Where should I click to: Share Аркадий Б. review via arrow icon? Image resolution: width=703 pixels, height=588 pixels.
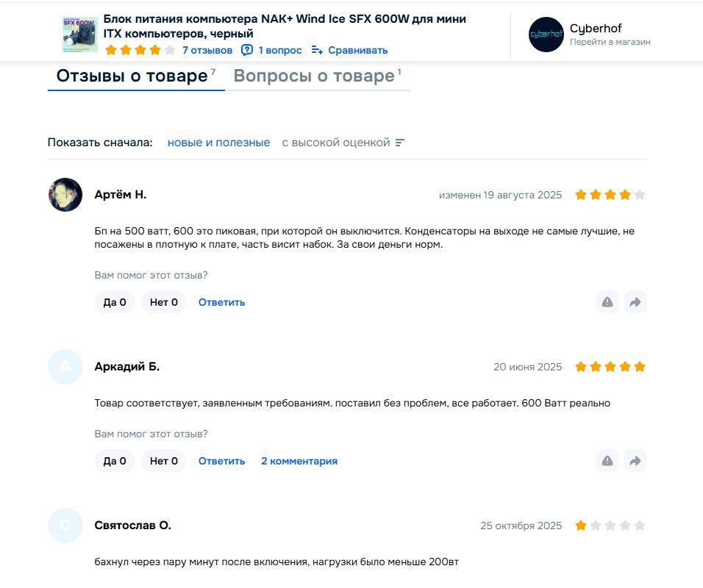(x=635, y=461)
